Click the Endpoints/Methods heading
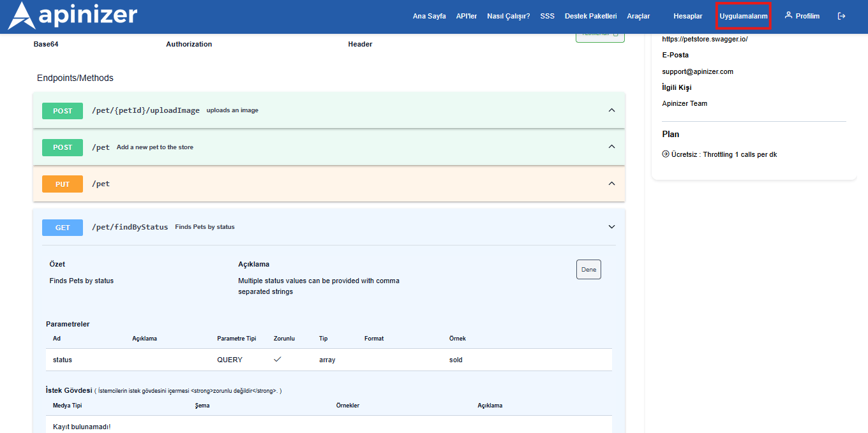868x433 pixels. tap(75, 78)
